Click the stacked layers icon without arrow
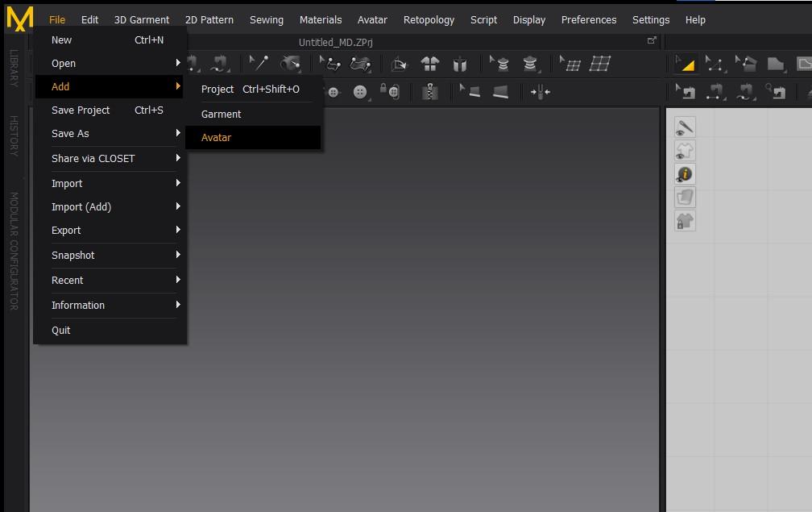This screenshot has height=512, width=812. click(530, 64)
